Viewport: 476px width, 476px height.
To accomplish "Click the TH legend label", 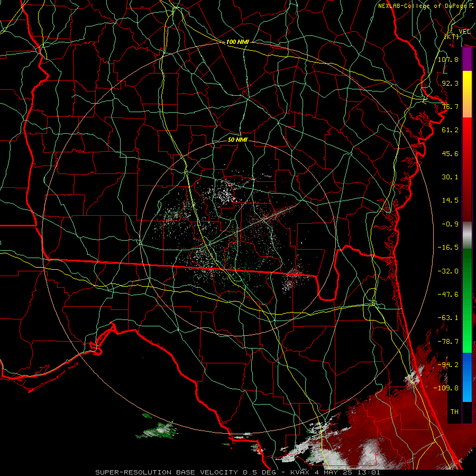I will [454, 412].
